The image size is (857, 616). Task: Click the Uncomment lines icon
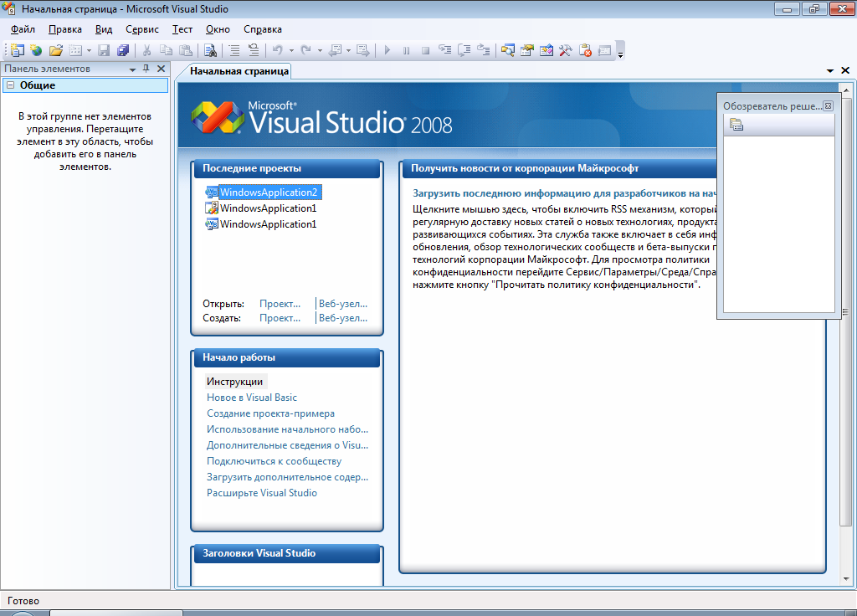[254, 50]
